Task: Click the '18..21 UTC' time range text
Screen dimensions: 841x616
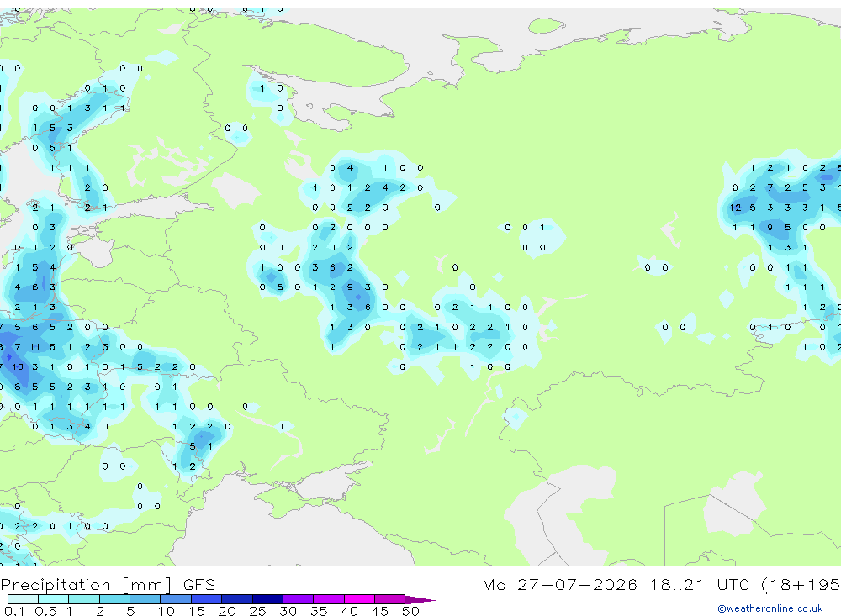Action: 699,584
